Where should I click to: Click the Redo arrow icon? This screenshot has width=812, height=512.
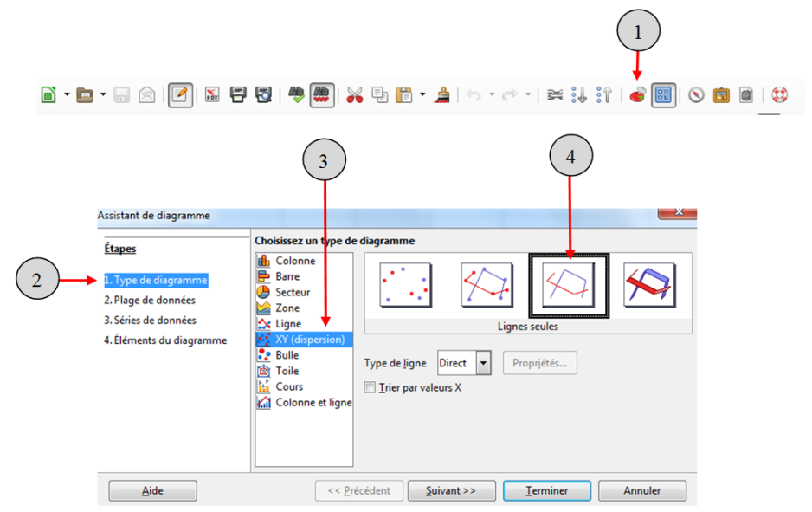[510, 94]
